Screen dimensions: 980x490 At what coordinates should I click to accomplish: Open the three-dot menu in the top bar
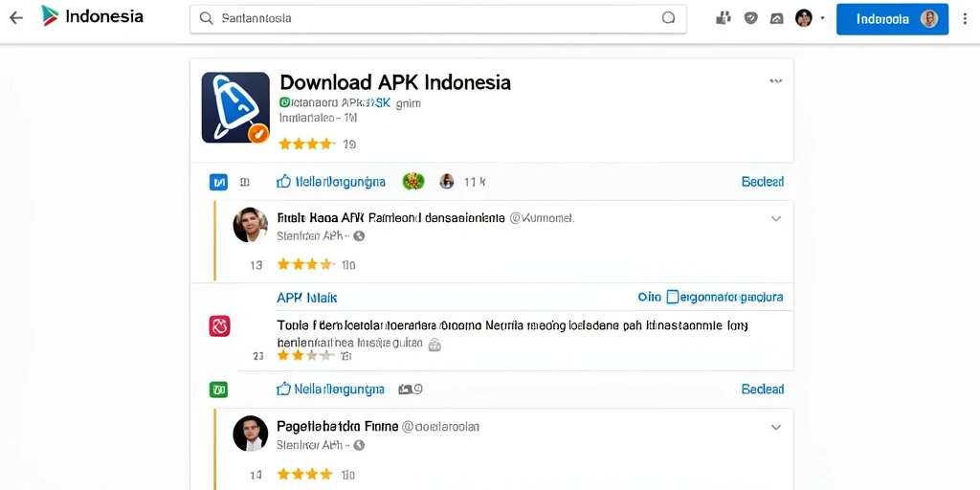966,19
